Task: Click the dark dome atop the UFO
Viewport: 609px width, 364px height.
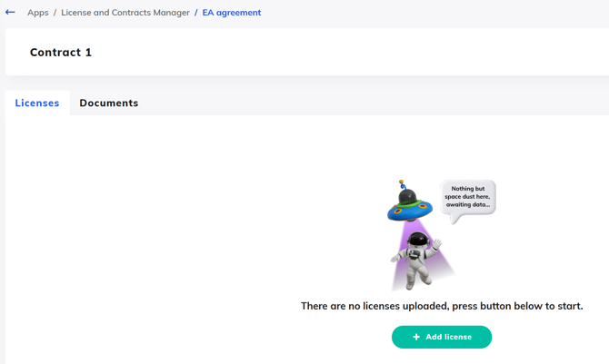Action: tap(408, 195)
